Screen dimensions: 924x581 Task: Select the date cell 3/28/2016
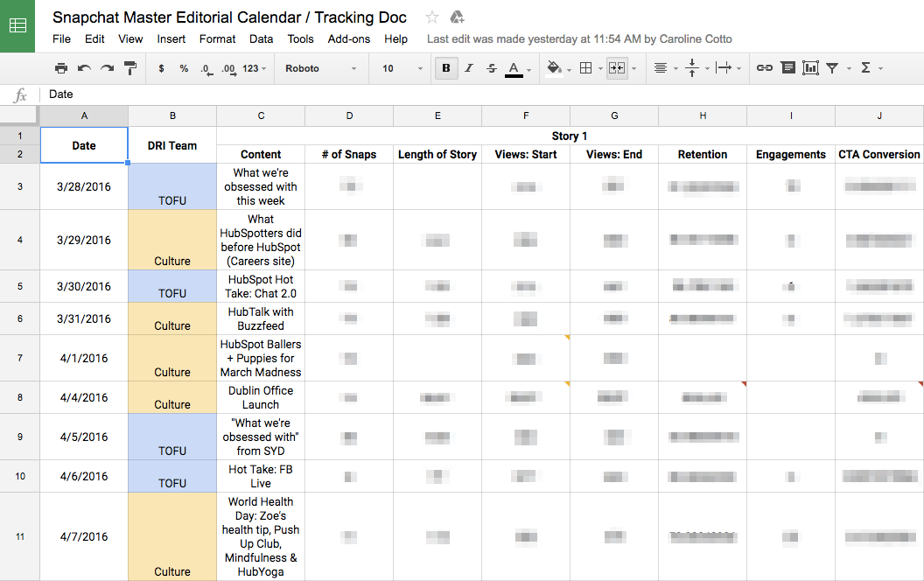tap(84, 186)
